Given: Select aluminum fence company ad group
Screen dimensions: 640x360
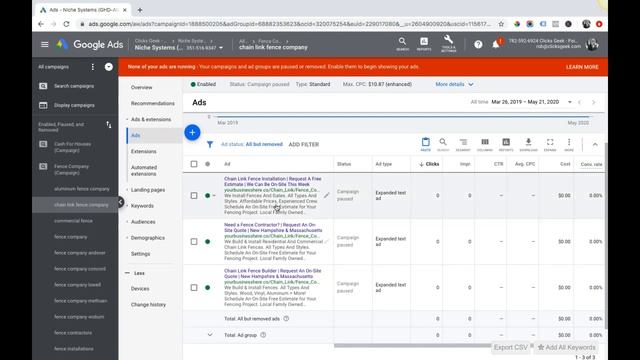Looking at the screenshot, I should (82, 189).
